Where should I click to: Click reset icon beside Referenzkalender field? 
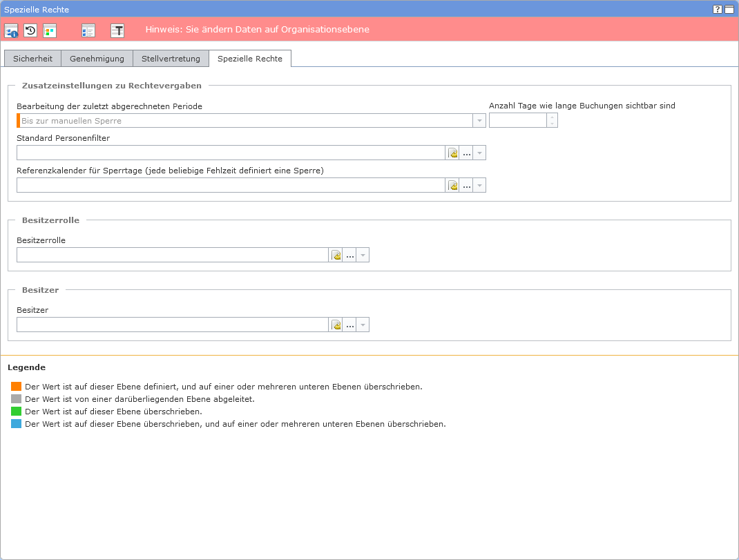click(x=453, y=186)
